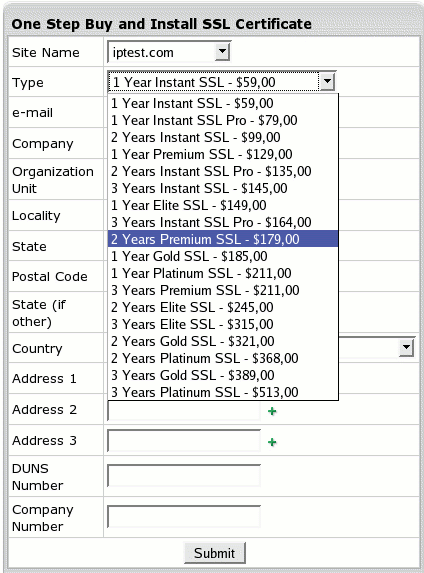Select 3 Years Platinum SSL - $513,00

click(223, 392)
